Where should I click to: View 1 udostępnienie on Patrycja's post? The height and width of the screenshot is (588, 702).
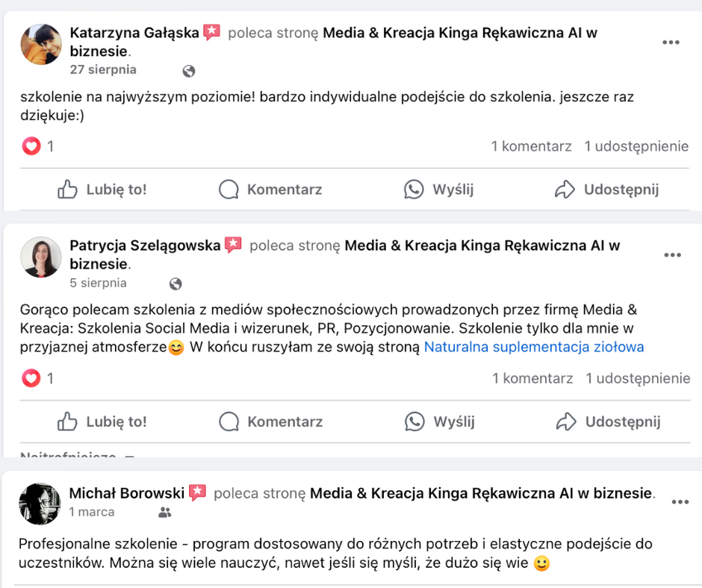point(638,378)
